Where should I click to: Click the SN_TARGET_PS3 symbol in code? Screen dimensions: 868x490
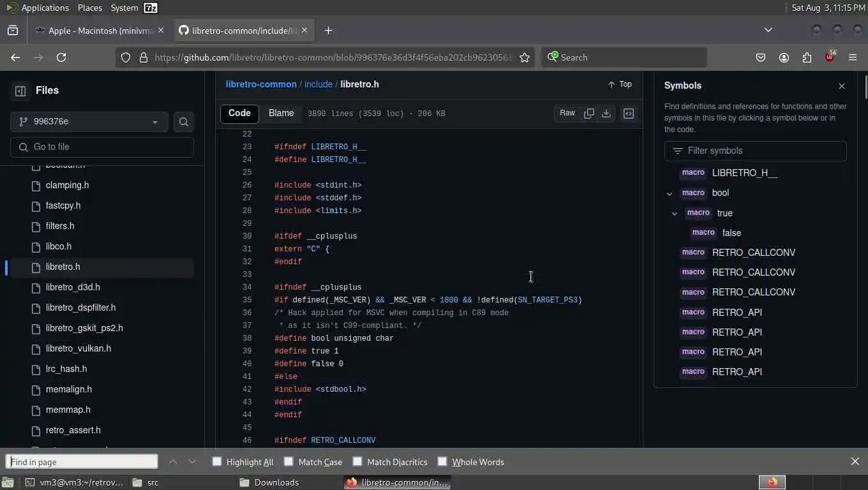click(x=547, y=300)
